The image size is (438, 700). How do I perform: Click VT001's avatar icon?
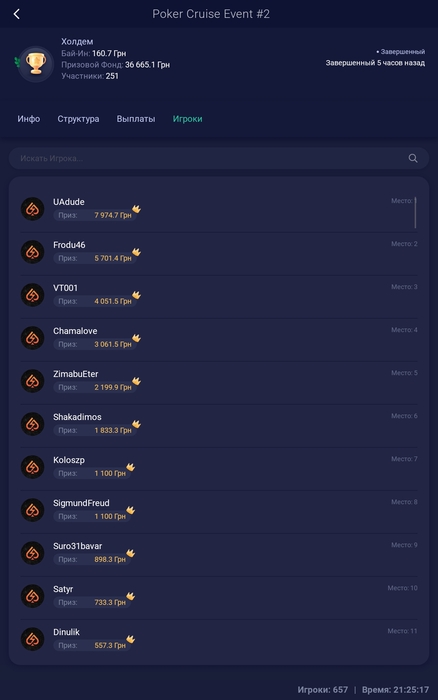[33, 295]
